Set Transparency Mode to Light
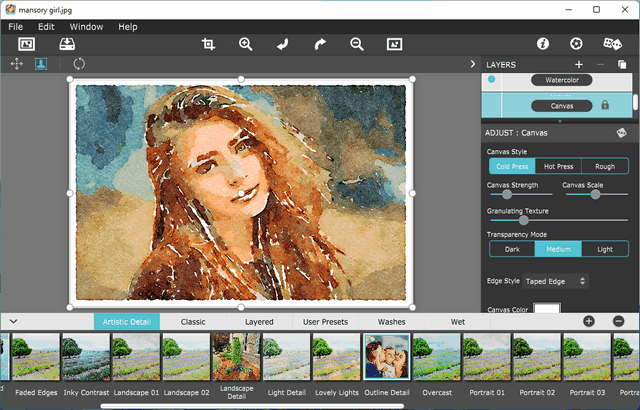Image resolution: width=640 pixels, height=410 pixels. (605, 249)
